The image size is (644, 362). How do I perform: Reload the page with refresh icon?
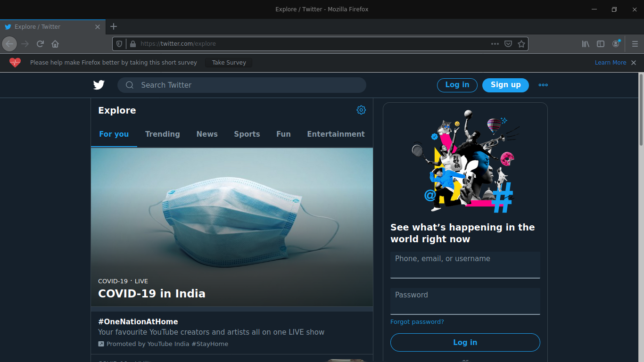[x=40, y=44]
